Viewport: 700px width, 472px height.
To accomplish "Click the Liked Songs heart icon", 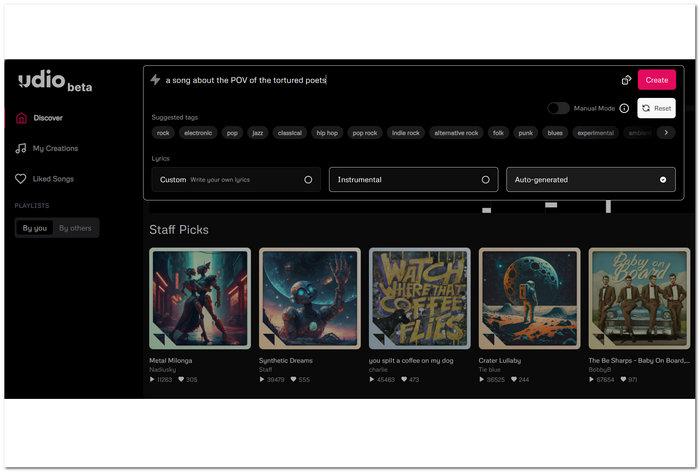I will [x=21, y=179].
